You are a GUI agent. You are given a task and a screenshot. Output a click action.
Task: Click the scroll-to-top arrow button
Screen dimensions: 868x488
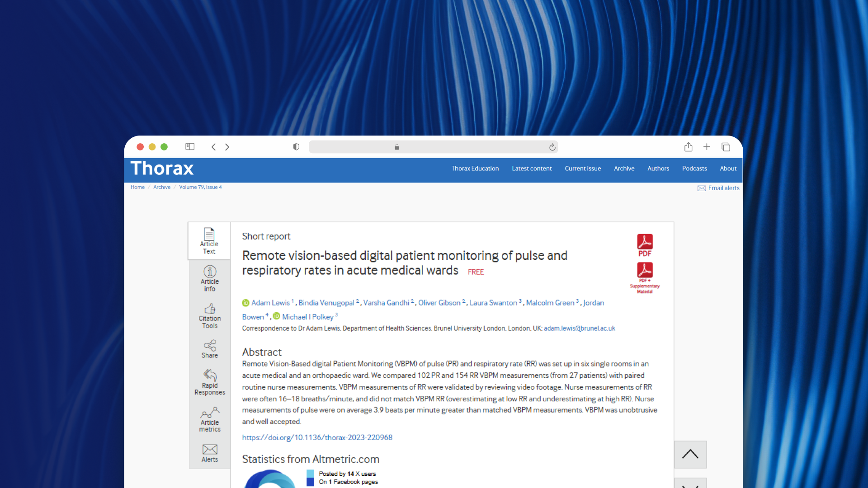pyautogui.click(x=690, y=454)
